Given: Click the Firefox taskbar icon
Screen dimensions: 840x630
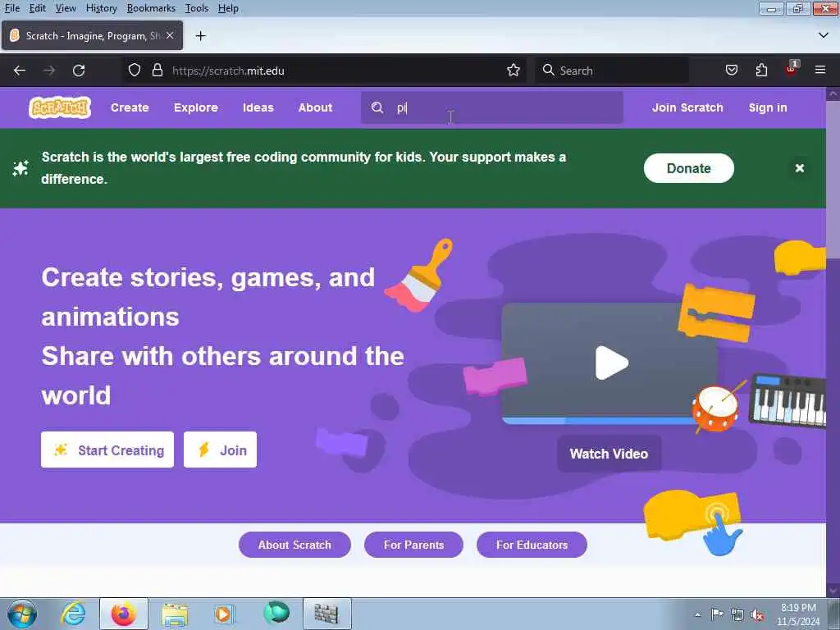Looking at the screenshot, I should [x=123, y=614].
